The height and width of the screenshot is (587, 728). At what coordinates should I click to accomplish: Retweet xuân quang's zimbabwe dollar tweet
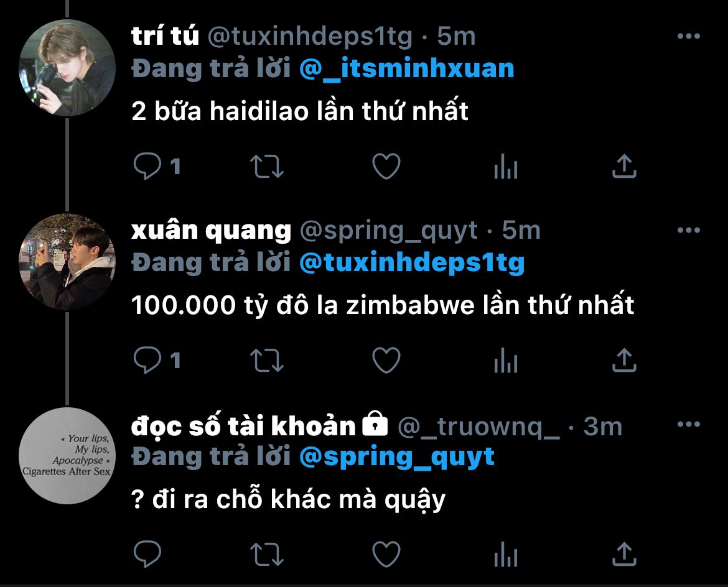coord(266,360)
